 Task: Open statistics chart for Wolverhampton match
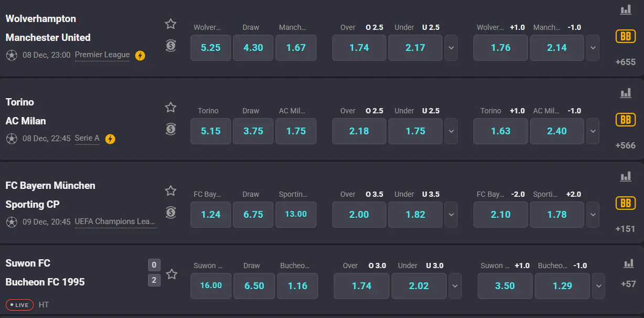click(x=625, y=9)
